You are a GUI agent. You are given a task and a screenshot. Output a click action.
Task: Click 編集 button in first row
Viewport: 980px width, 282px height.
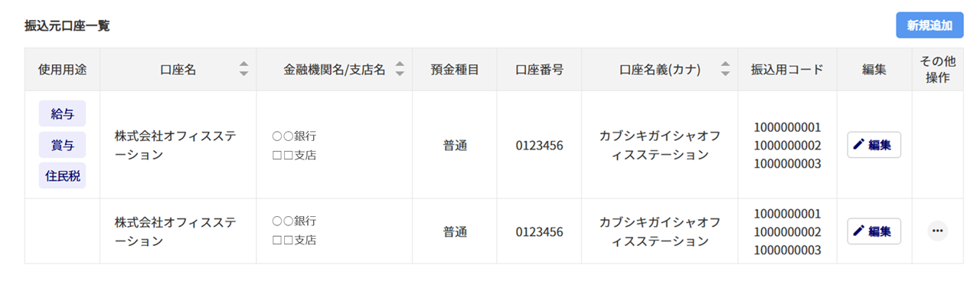[874, 145]
